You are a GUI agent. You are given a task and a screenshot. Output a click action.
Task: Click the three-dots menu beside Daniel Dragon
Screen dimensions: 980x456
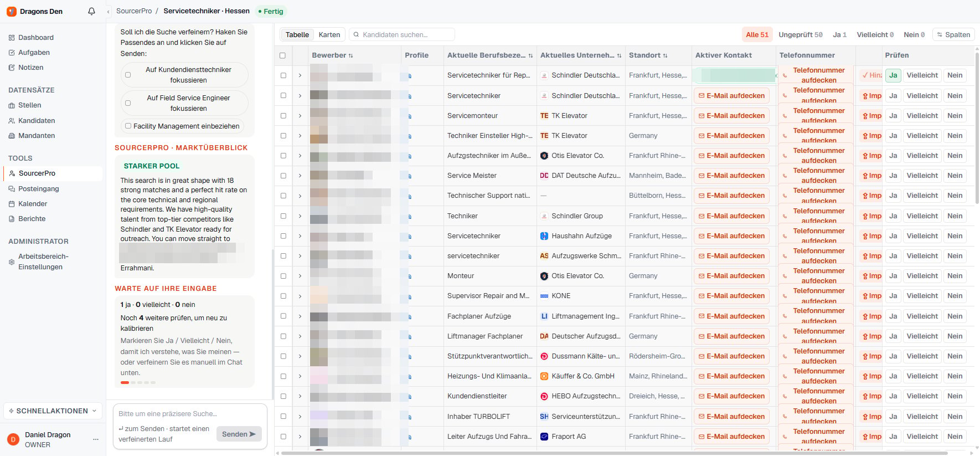coord(96,439)
